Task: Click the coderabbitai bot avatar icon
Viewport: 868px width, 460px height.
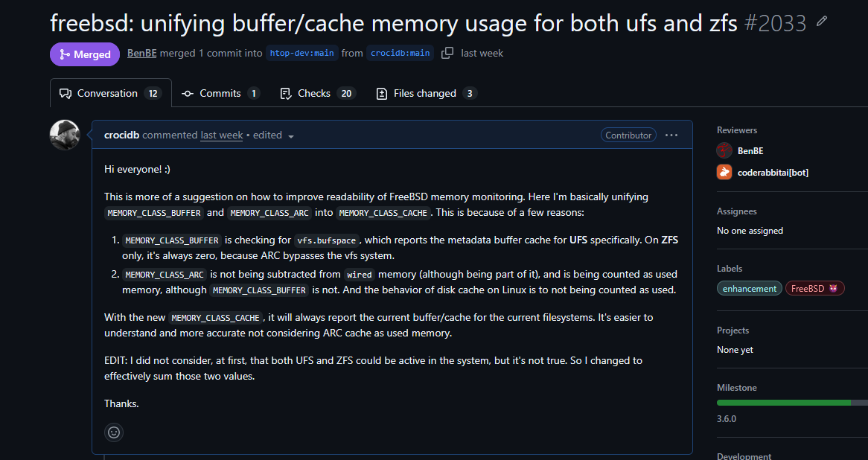Action: [x=724, y=172]
